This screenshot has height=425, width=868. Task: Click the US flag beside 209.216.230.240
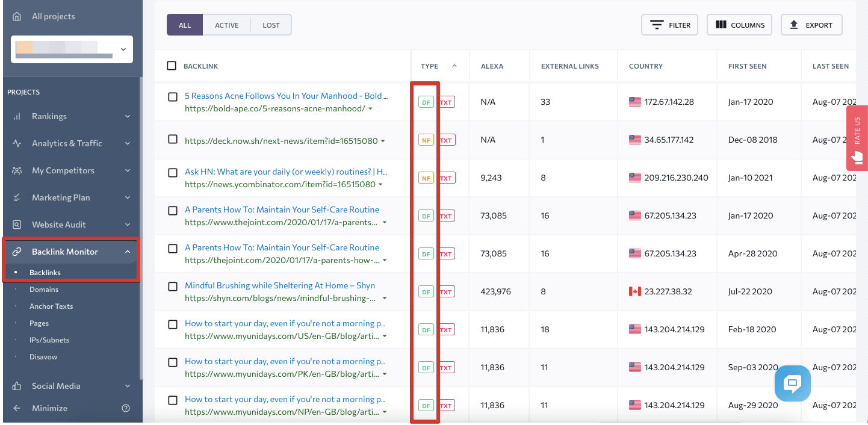[635, 178]
